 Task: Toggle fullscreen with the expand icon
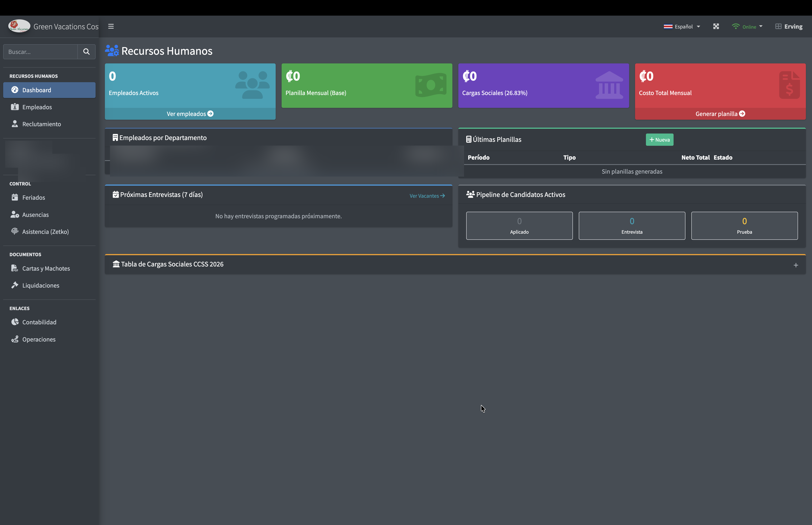[716, 26]
